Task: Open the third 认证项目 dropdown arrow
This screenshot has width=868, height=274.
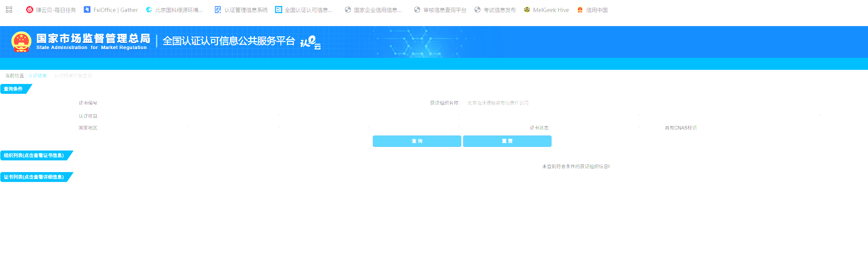Action: (640, 115)
